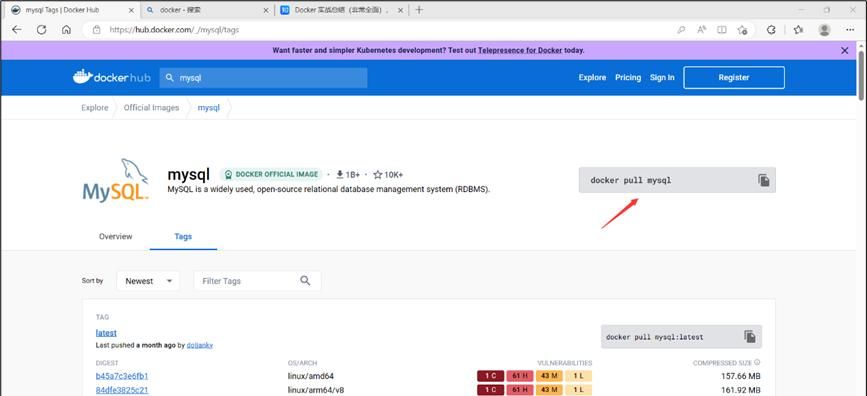This screenshot has height=396, width=867.
Task: Click the '43 M' medium badge for linux/amd64
Action: point(549,376)
